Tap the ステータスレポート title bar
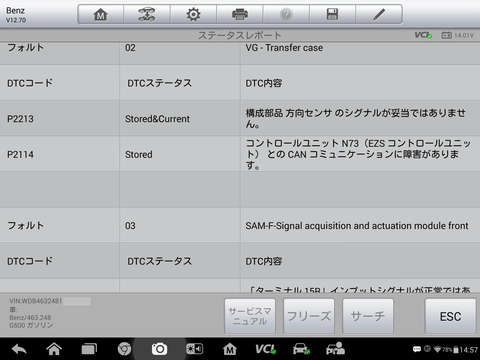The width and height of the screenshot is (480, 360). point(240,35)
